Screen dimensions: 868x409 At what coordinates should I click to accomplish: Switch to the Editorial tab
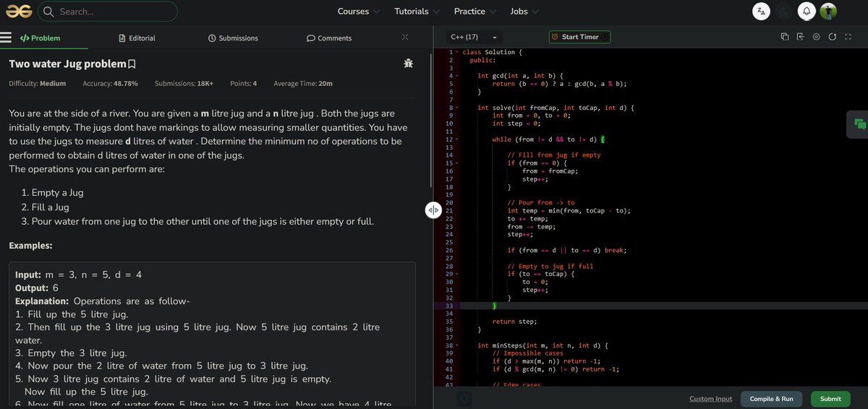click(x=137, y=38)
